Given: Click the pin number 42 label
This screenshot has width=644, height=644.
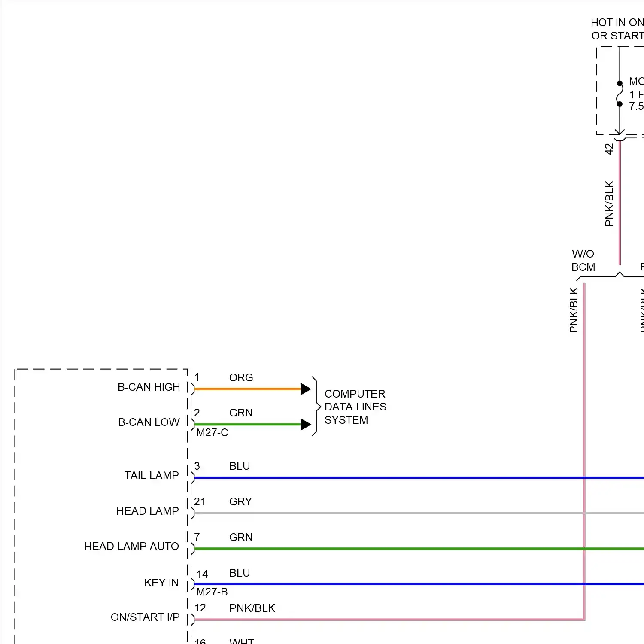Looking at the screenshot, I should click(609, 149).
